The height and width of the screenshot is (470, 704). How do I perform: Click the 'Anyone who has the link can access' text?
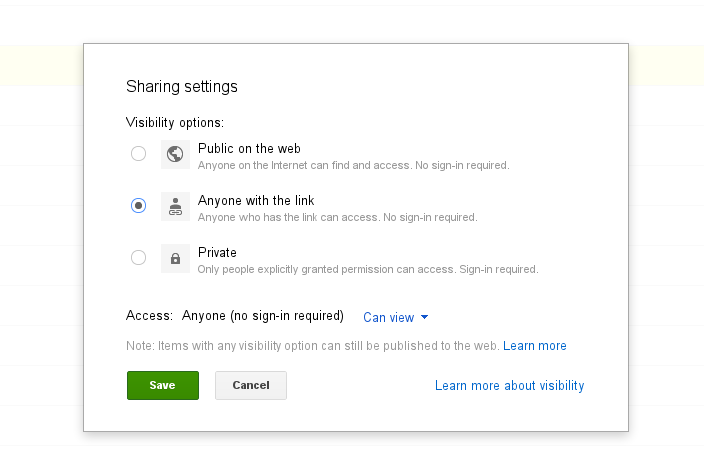[337, 217]
